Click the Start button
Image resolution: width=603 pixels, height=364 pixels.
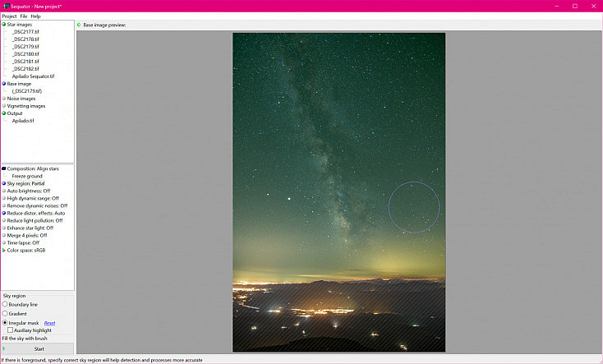pos(37,348)
